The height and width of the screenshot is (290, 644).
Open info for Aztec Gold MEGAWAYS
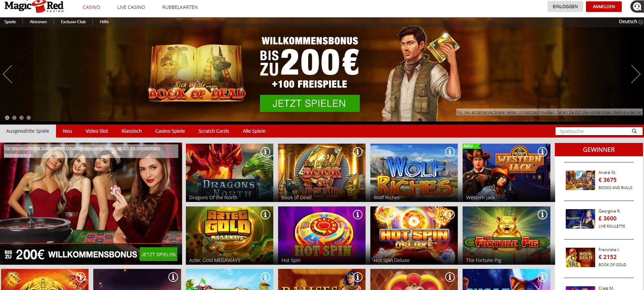coord(265,215)
